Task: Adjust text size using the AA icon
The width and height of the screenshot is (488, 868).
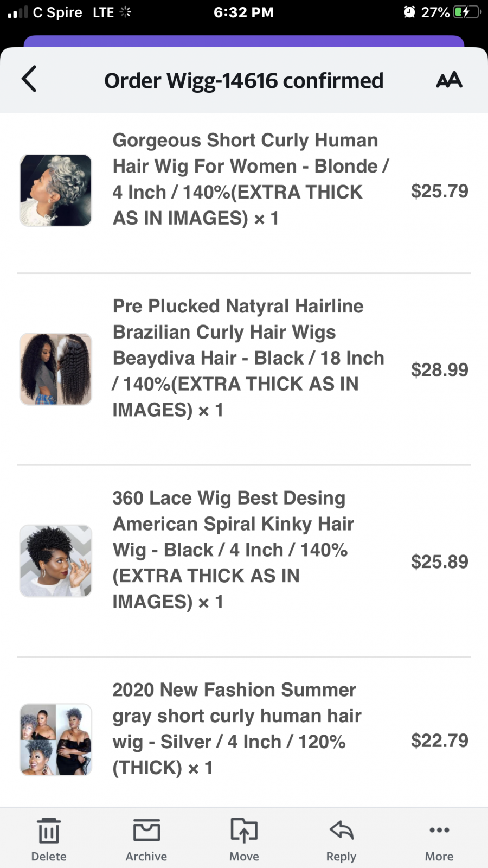Action: coord(448,80)
